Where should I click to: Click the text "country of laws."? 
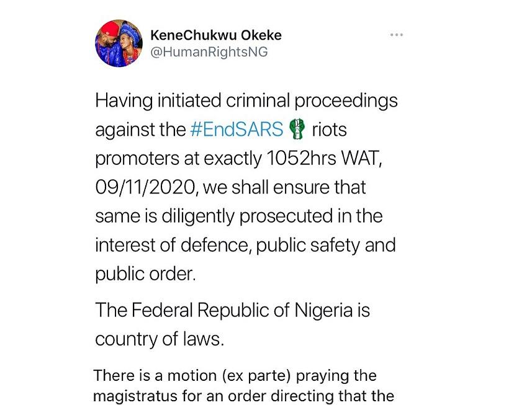point(158,339)
